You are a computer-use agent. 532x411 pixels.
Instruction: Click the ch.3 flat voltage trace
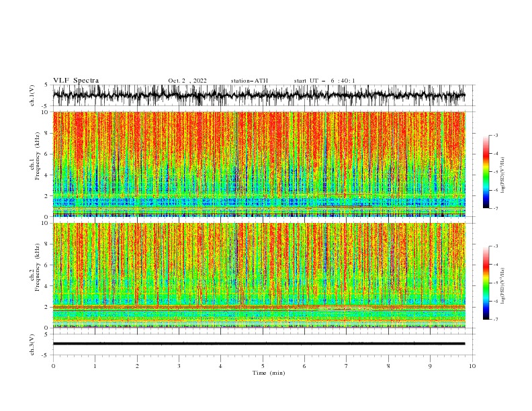[259, 344]
